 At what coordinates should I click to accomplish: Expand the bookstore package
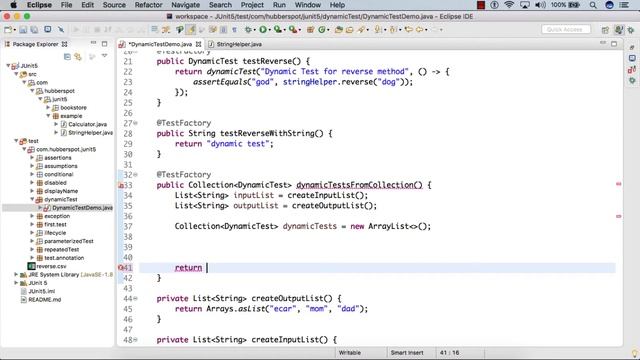pos(48,107)
